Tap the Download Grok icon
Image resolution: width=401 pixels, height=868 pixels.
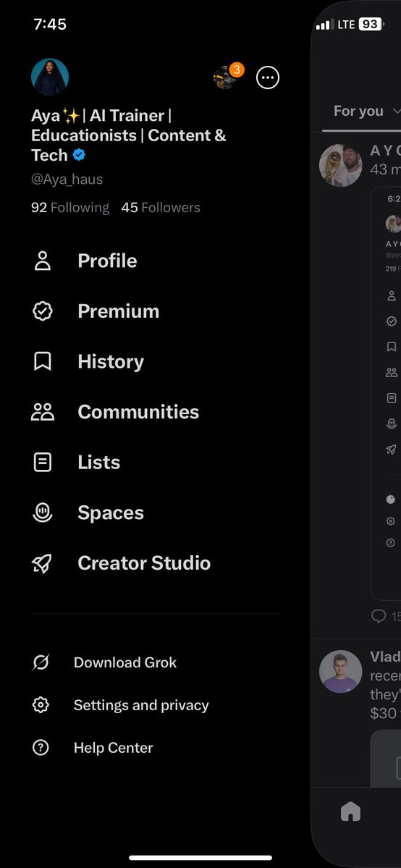41,662
